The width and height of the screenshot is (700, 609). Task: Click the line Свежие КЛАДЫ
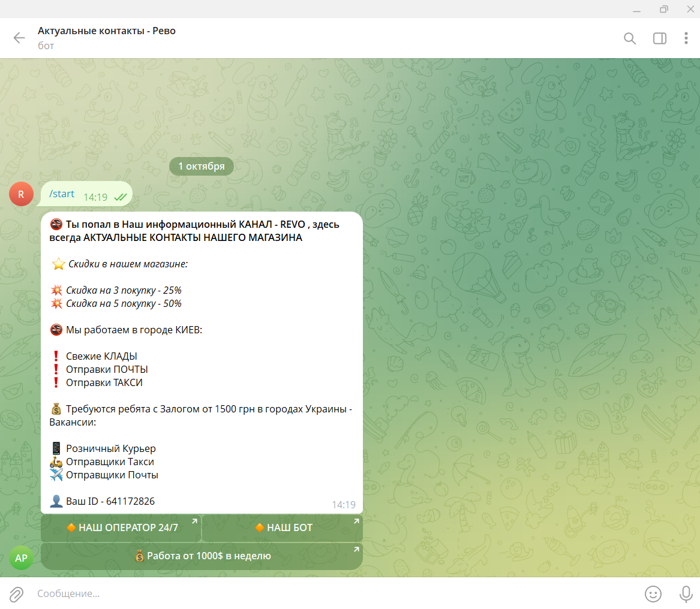pyautogui.click(x=101, y=357)
